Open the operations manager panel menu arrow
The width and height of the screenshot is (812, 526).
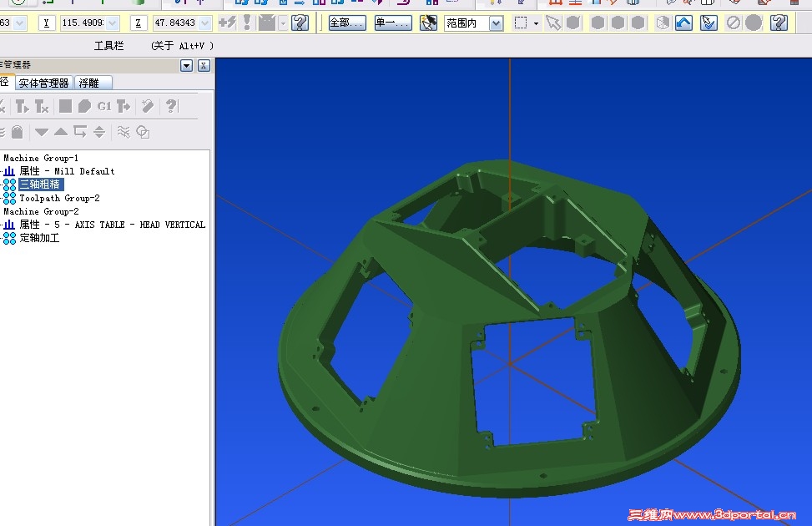[x=186, y=65]
